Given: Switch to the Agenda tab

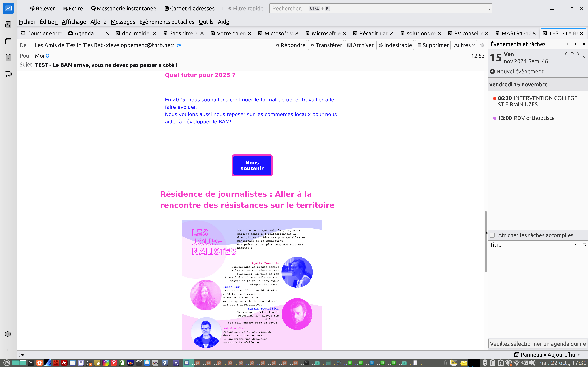Looking at the screenshot, I should click(84, 33).
